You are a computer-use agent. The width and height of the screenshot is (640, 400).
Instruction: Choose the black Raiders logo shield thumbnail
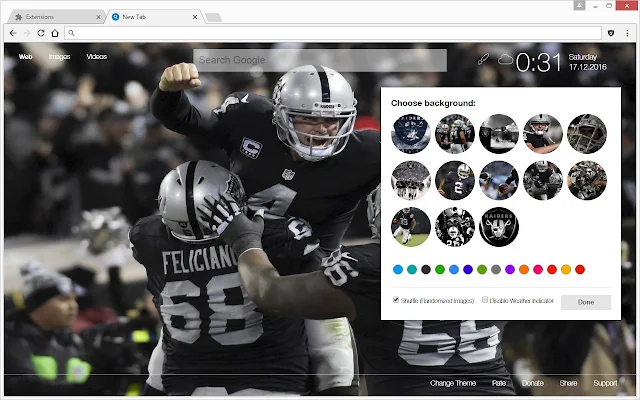coord(499,227)
